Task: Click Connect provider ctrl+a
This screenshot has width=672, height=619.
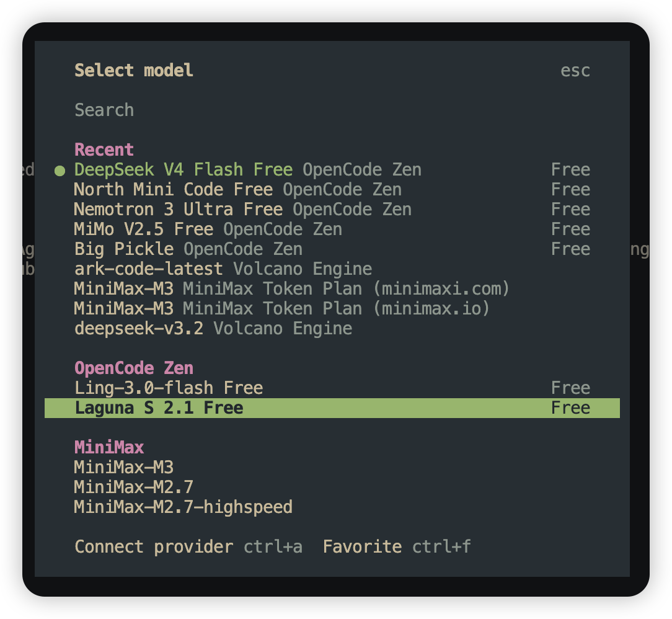Action: [188, 546]
